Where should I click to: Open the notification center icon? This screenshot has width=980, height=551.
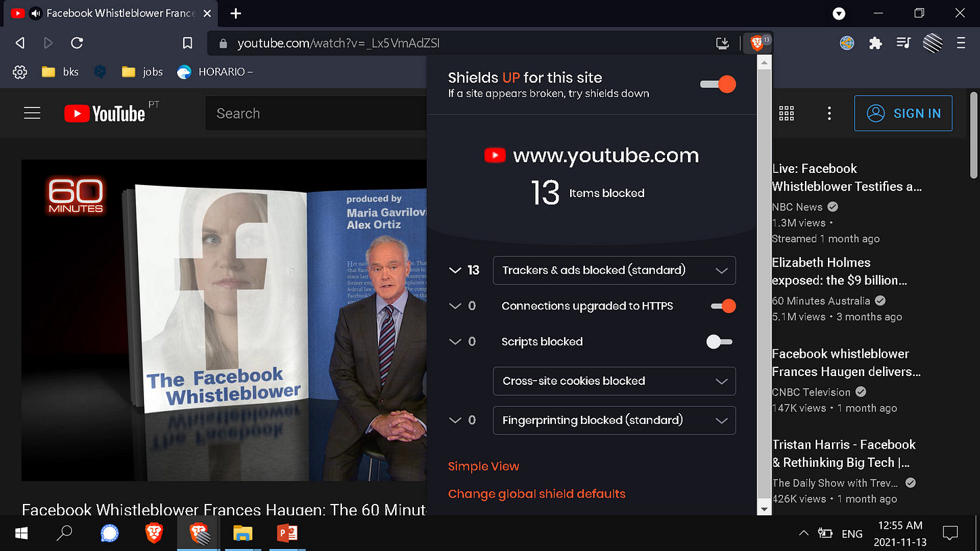pyautogui.click(x=950, y=534)
